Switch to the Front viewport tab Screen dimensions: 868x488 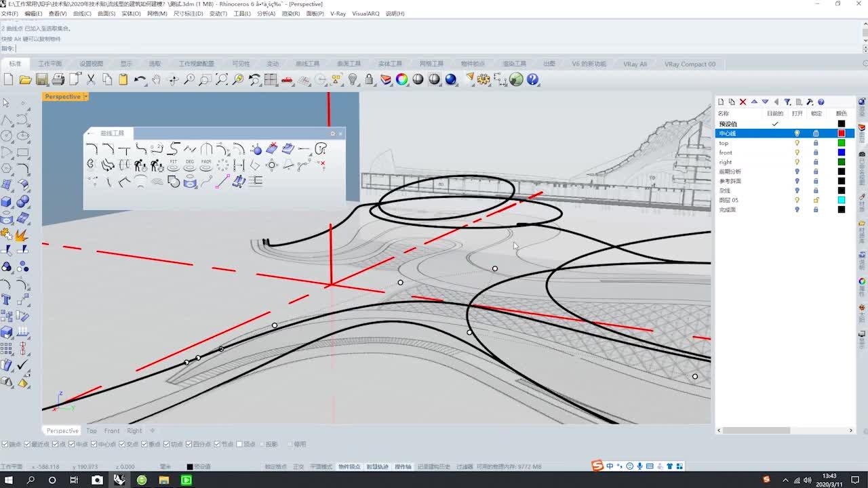click(112, 431)
